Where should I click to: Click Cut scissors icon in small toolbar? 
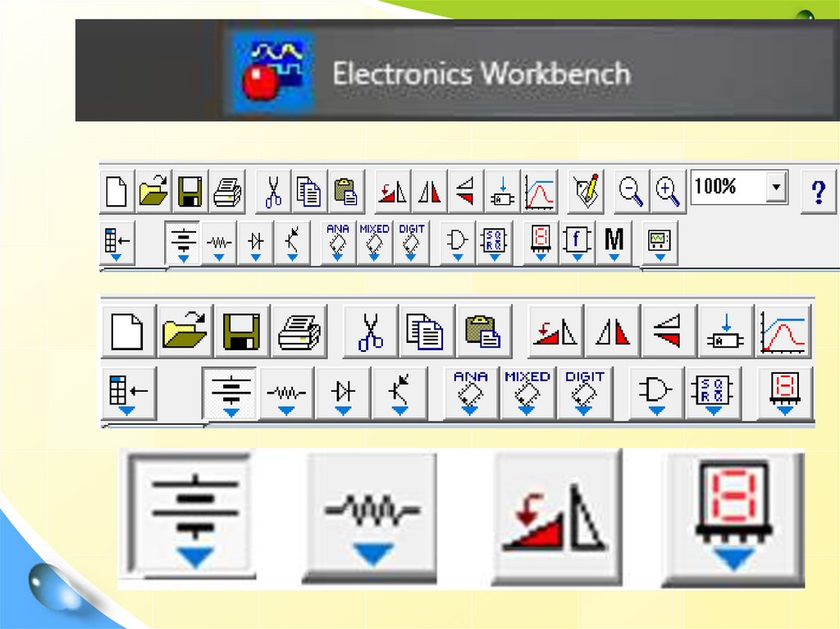click(x=274, y=191)
